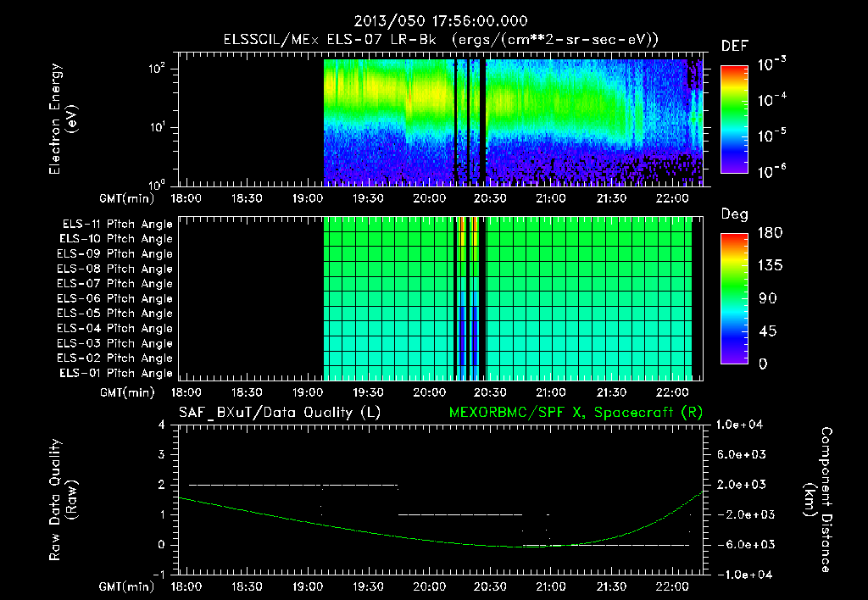This screenshot has width=868, height=600.
Task: Select ELS-07 Pitch Angle row label
Action: point(115,283)
